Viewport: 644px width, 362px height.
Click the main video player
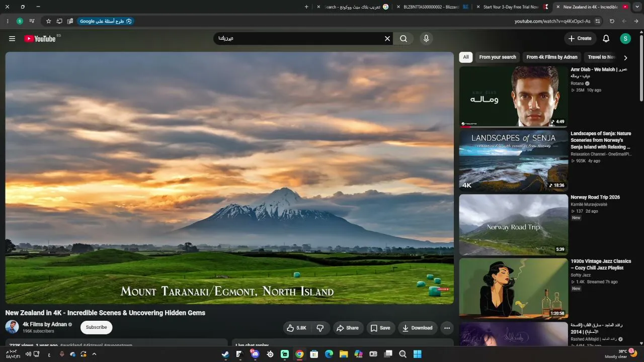point(229,178)
